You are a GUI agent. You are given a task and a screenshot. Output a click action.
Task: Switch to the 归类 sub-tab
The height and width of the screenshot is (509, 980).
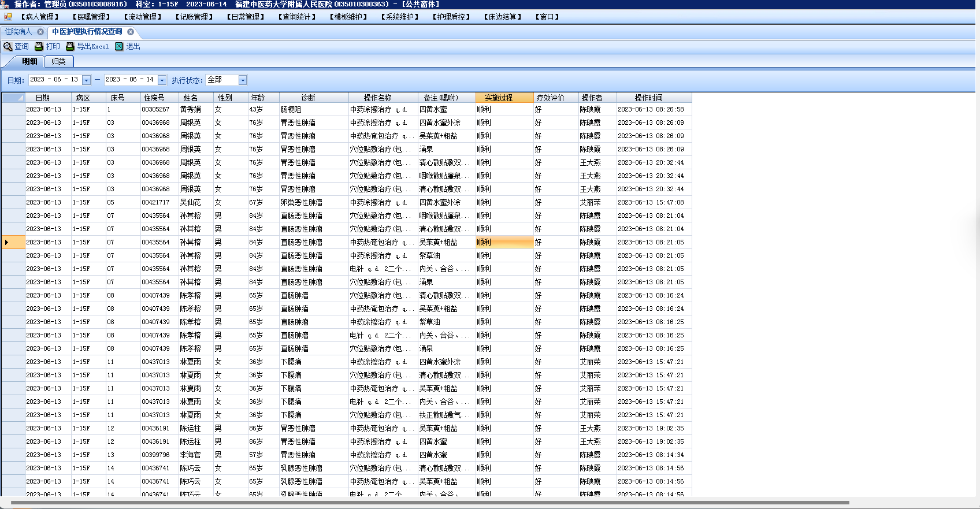click(x=58, y=61)
